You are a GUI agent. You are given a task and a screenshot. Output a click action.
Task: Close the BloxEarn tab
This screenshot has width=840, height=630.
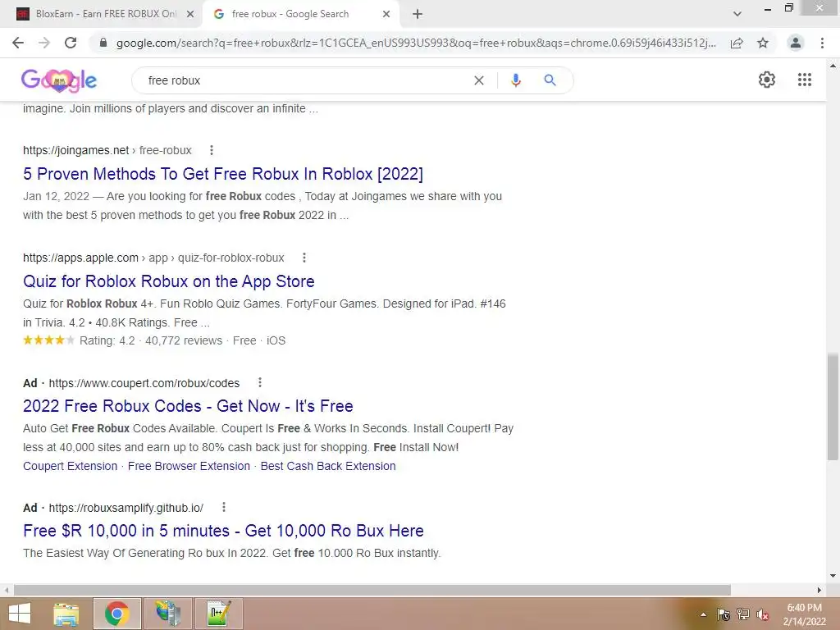click(x=190, y=14)
